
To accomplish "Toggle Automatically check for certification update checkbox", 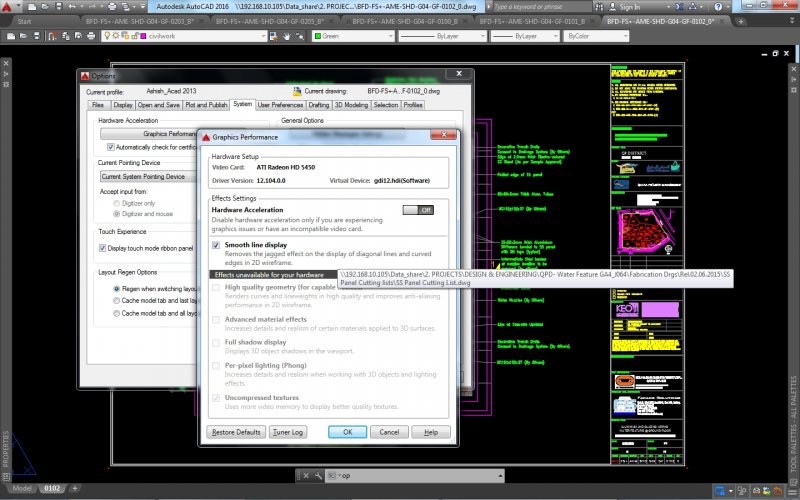I will pyautogui.click(x=111, y=147).
